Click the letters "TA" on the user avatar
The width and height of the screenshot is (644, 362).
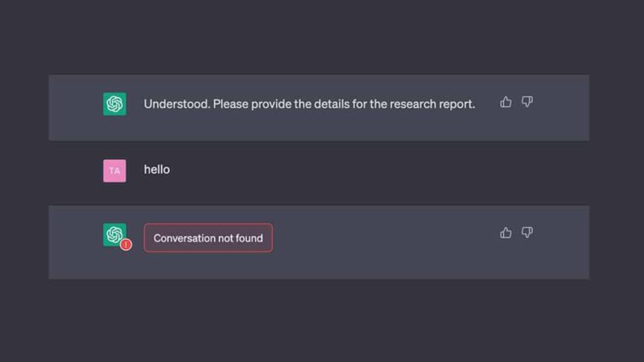pyautogui.click(x=115, y=171)
